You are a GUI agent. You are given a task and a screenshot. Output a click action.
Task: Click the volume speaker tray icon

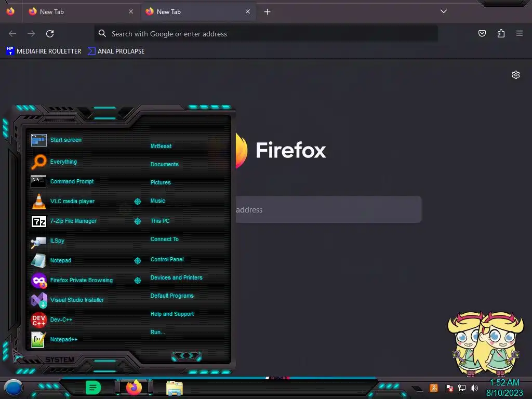click(474, 388)
